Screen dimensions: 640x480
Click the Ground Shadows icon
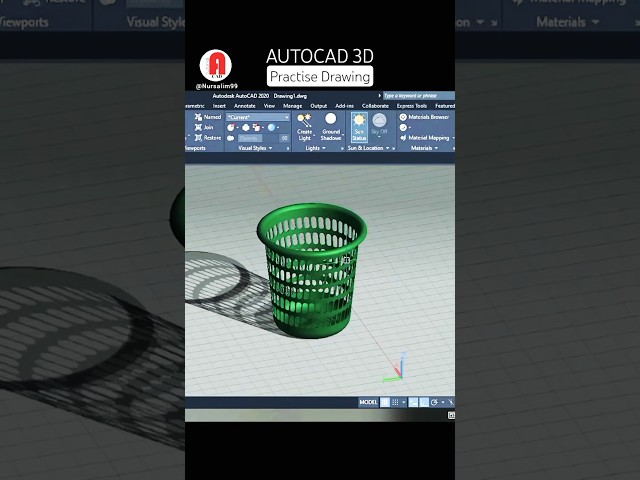click(331, 119)
